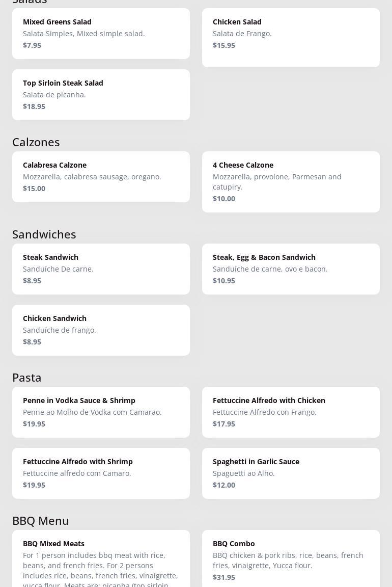
Task: Choose the BBQ Combo card
Action: pyautogui.click(x=291, y=559)
